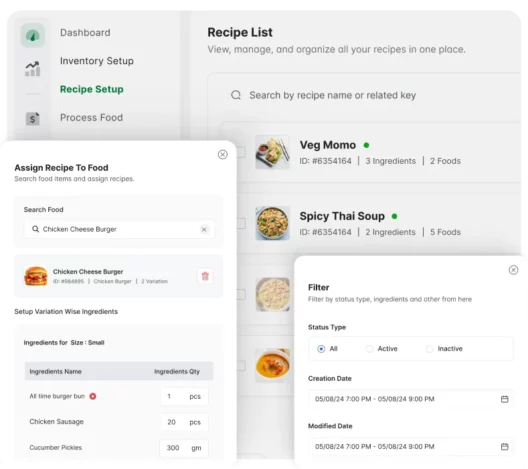Image resolution: width=528 pixels, height=469 pixels.
Task: Open the Creation Date calendar picker
Action: point(504,399)
